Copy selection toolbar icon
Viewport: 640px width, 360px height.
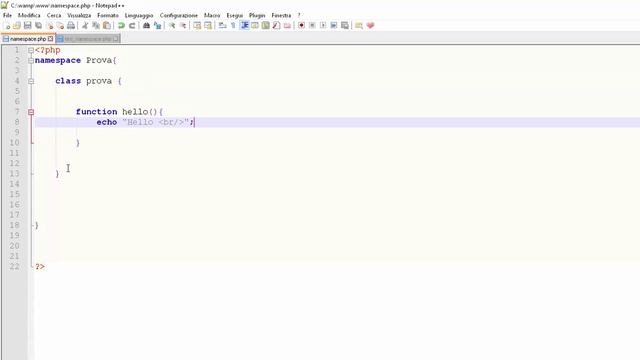click(x=96, y=25)
